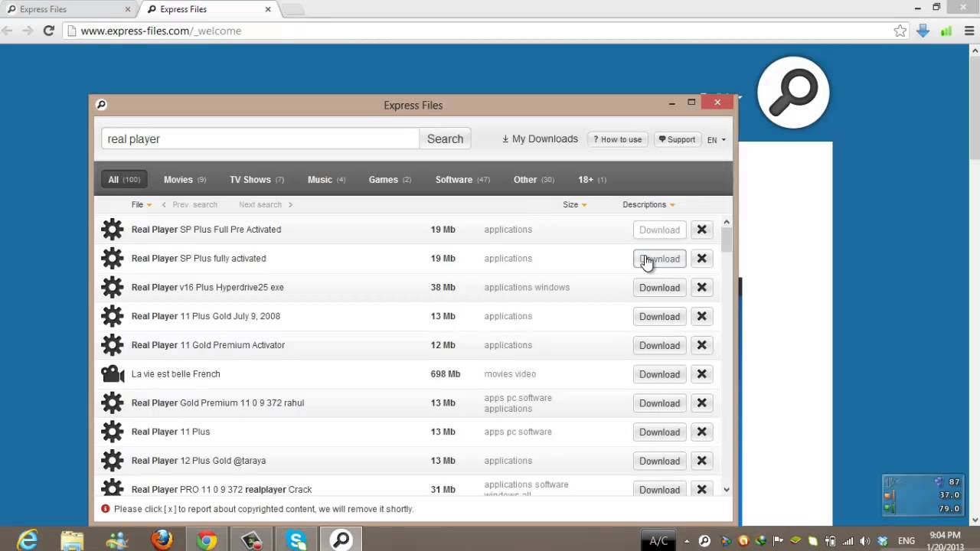Filter results by Music
This screenshot has height=551, width=980.
point(326,180)
